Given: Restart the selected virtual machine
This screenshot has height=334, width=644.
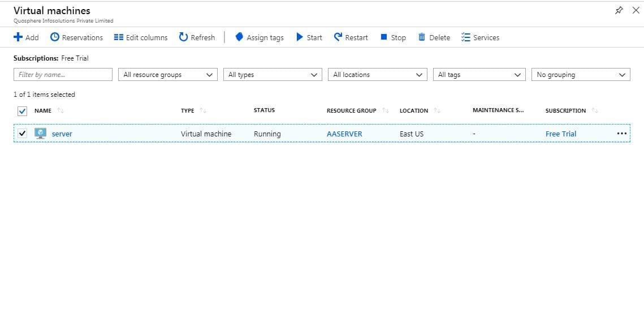Looking at the screenshot, I should [x=351, y=37].
